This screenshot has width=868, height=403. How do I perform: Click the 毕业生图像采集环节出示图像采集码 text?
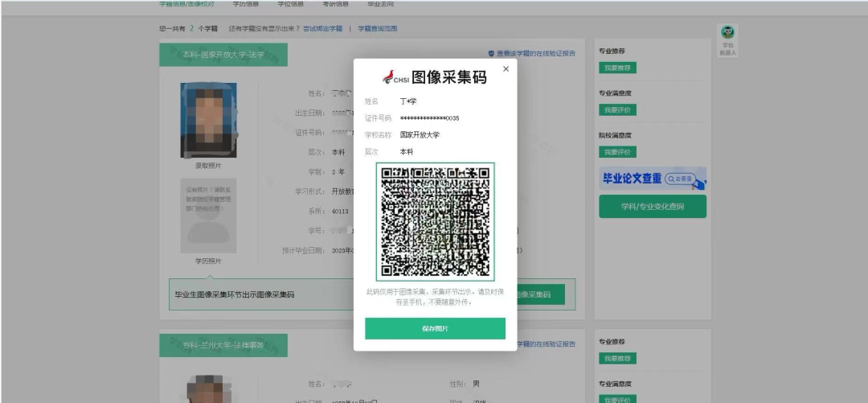(x=235, y=294)
